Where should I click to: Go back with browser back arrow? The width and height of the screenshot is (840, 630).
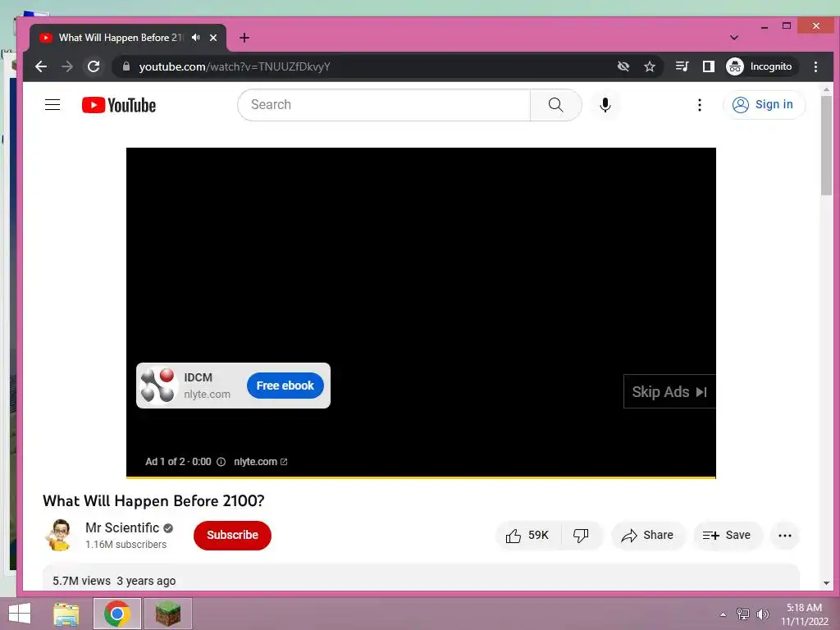(41, 66)
